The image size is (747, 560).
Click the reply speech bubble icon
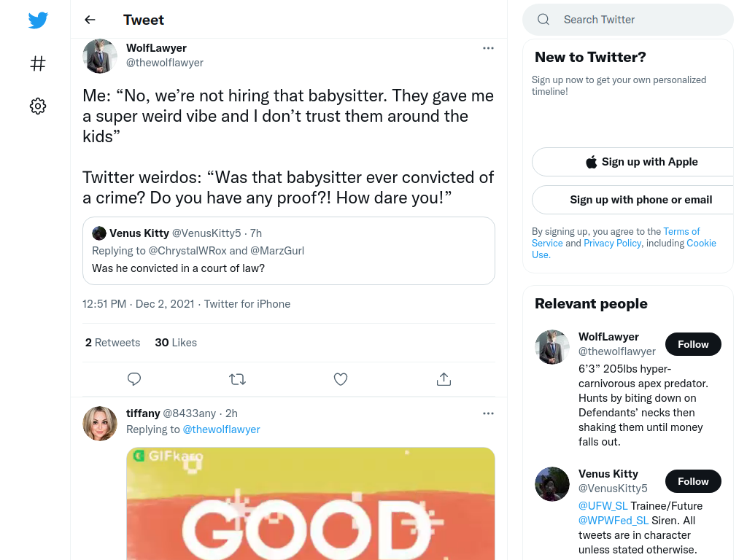[x=134, y=379]
